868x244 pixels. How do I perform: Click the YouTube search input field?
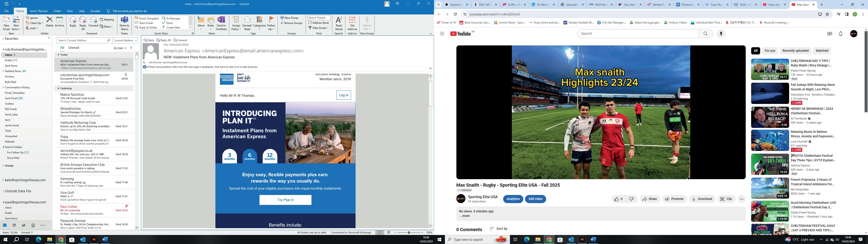637,34
